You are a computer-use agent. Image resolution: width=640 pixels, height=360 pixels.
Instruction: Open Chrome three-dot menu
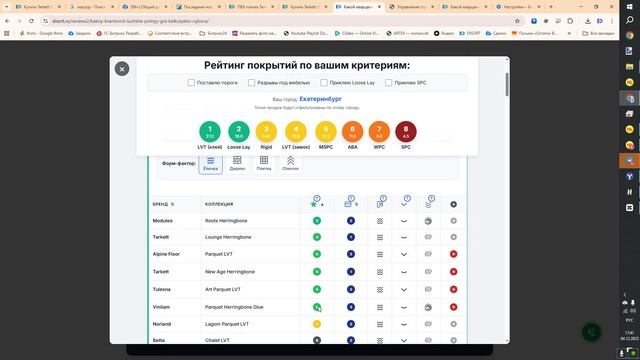pyautogui.click(x=612, y=21)
